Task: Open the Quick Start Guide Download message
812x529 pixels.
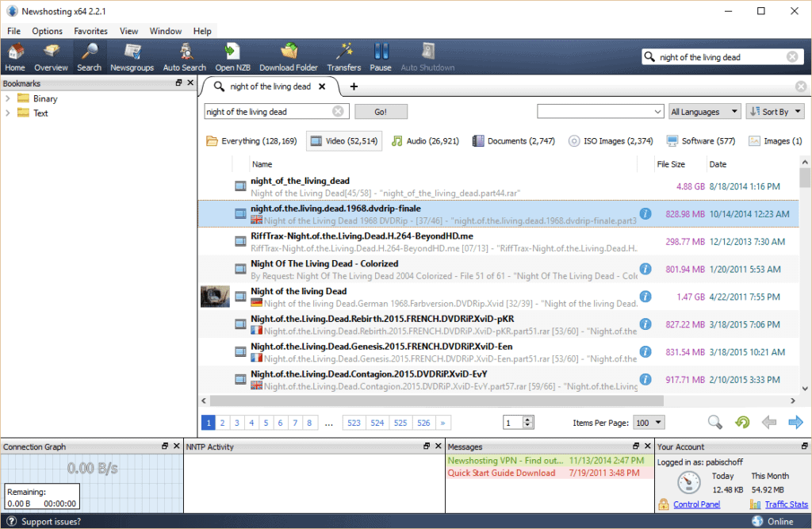Action: pos(549,473)
